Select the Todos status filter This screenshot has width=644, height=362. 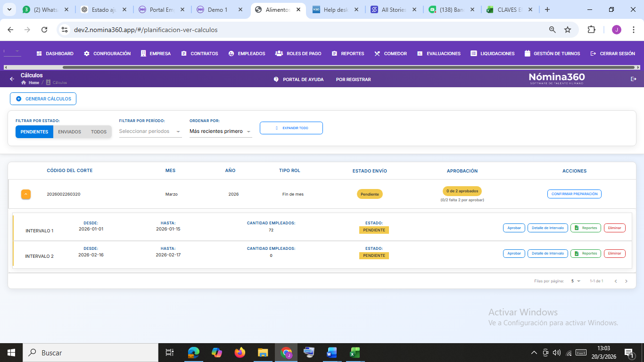point(99,132)
